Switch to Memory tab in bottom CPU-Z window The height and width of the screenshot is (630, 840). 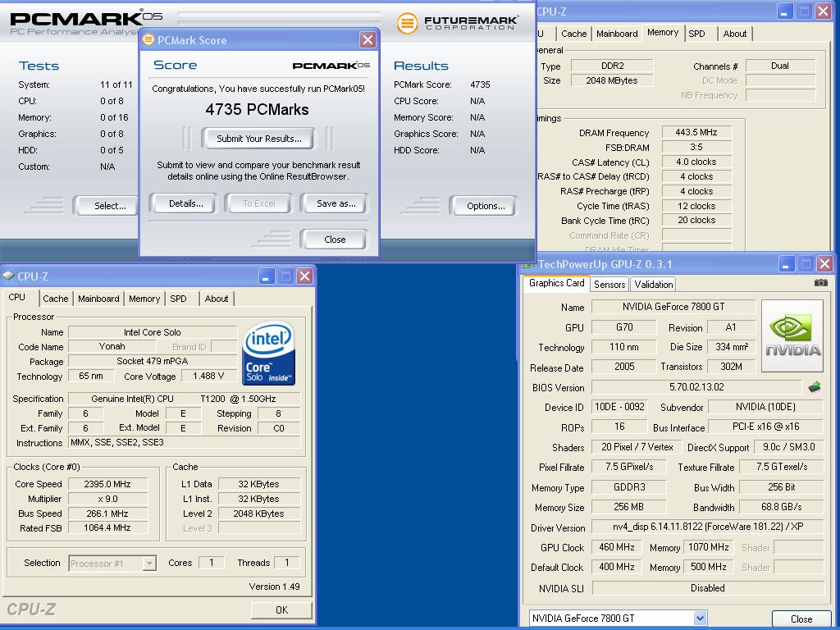tap(144, 299)
